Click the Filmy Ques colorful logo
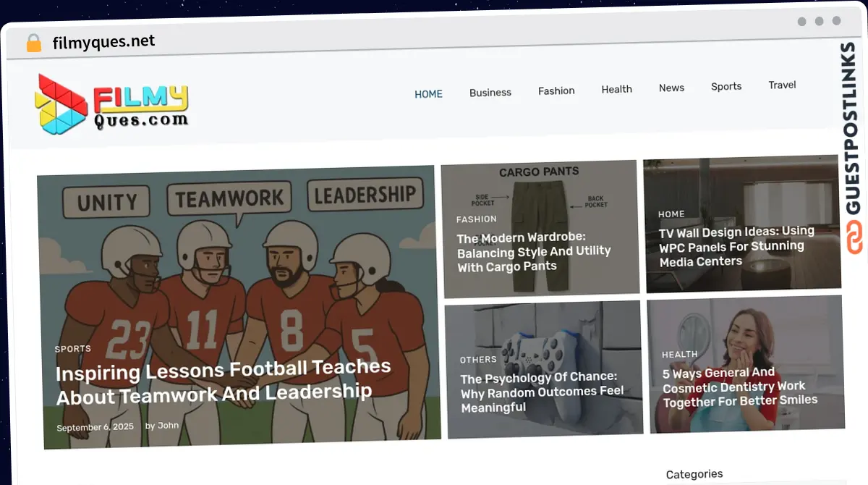This screenshot has height=485, width=868. [x=111, y=104]
